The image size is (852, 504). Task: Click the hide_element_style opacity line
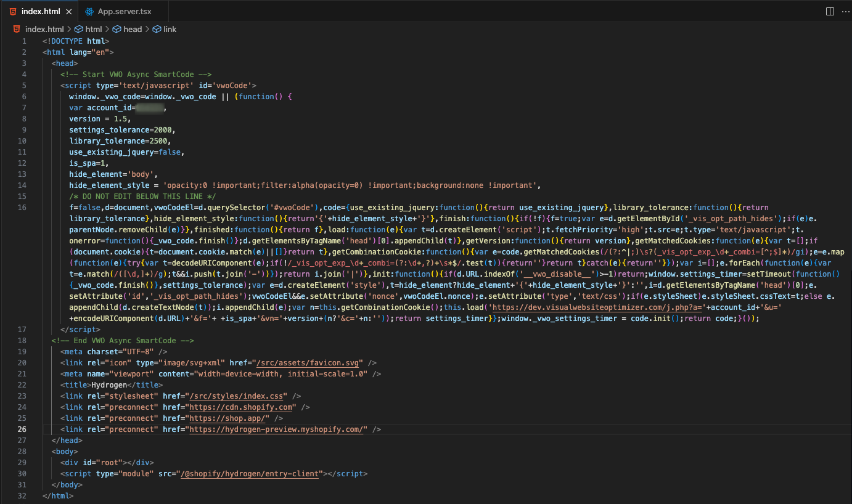point(305,185)
